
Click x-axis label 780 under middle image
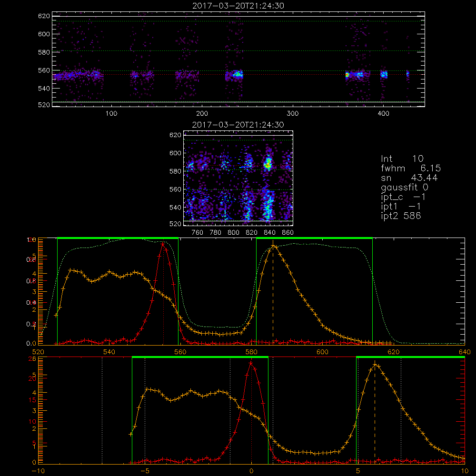coord(216,233)
